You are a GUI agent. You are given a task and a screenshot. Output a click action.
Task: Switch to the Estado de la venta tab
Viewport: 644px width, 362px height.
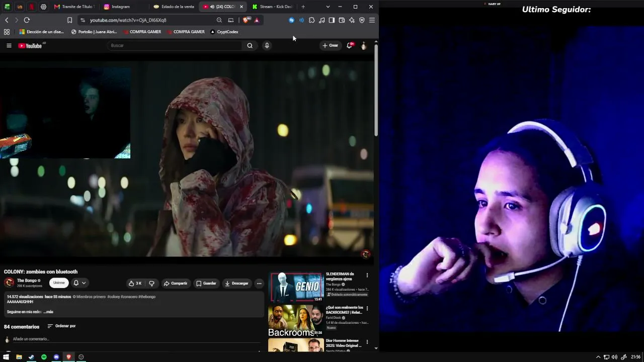pyautogui.click(x=173, y=7)
